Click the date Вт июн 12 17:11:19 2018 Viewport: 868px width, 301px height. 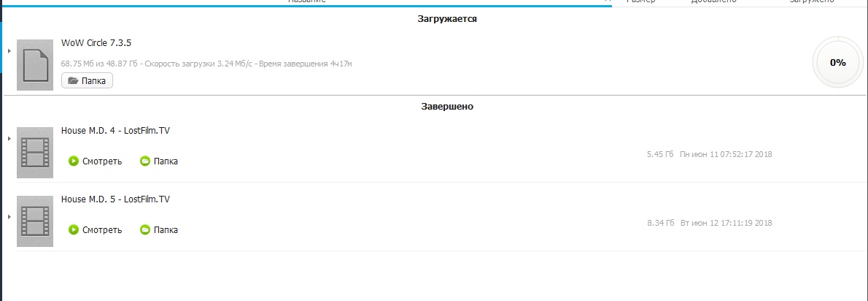tap(726, 223)
